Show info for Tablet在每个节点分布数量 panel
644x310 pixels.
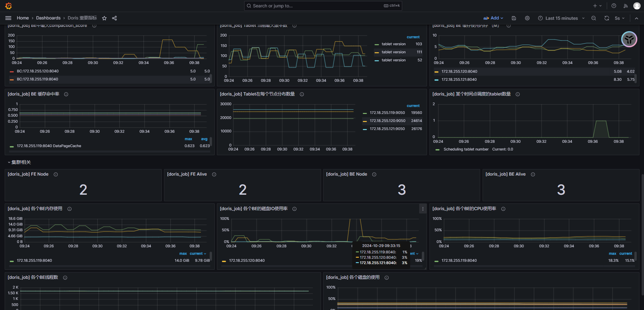click(302, 94)
